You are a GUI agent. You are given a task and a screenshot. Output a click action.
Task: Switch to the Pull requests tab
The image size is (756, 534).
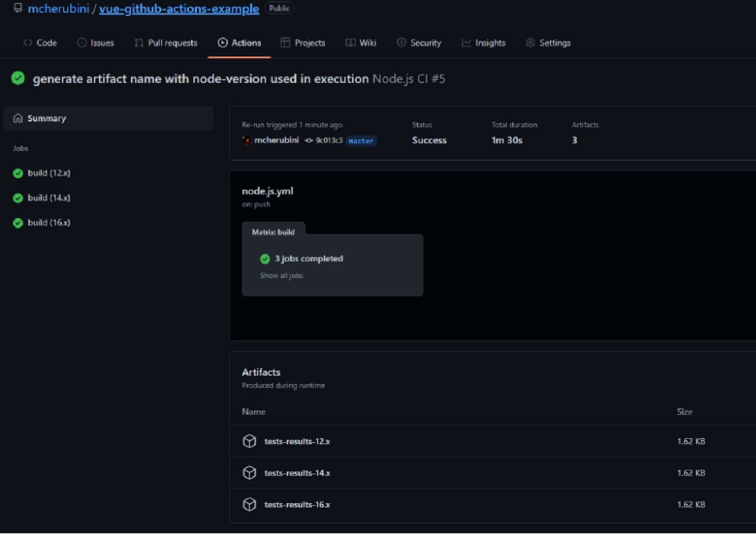166,43
